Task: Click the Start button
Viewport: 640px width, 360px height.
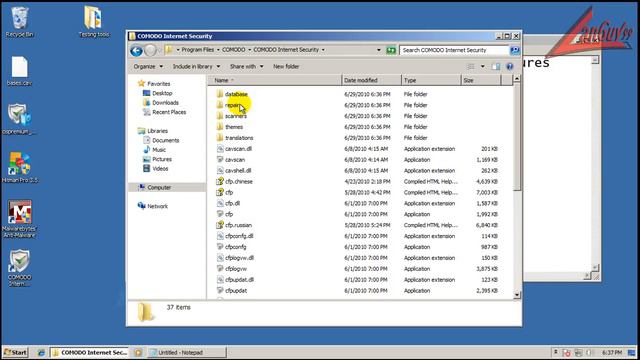Action: pos(15,352)
